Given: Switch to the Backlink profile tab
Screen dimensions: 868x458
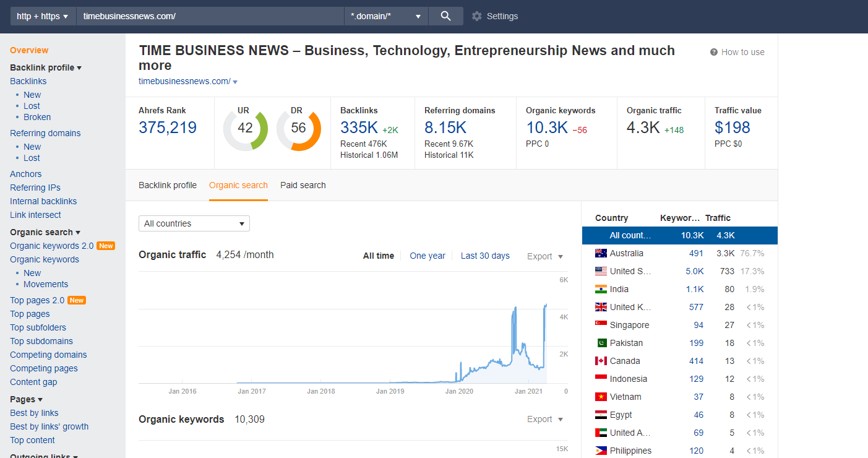Looking at the screenshot, I should coord(167,184).
